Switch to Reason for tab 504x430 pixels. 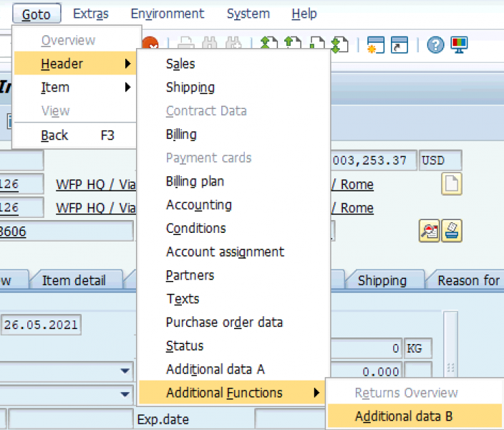(466, 280)
